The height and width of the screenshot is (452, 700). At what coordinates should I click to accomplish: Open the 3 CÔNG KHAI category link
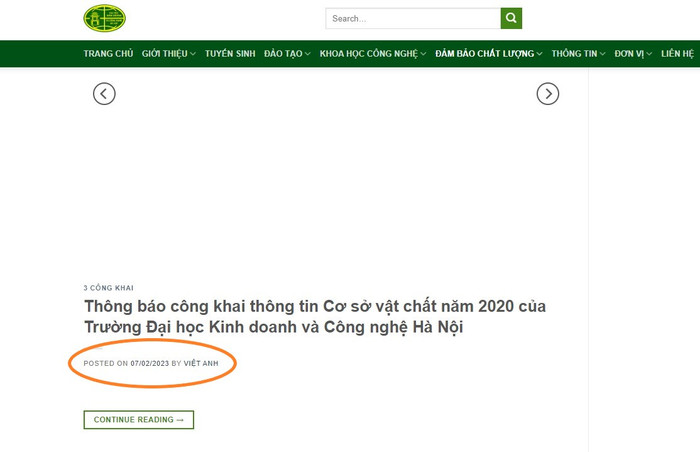click(108, 288)
